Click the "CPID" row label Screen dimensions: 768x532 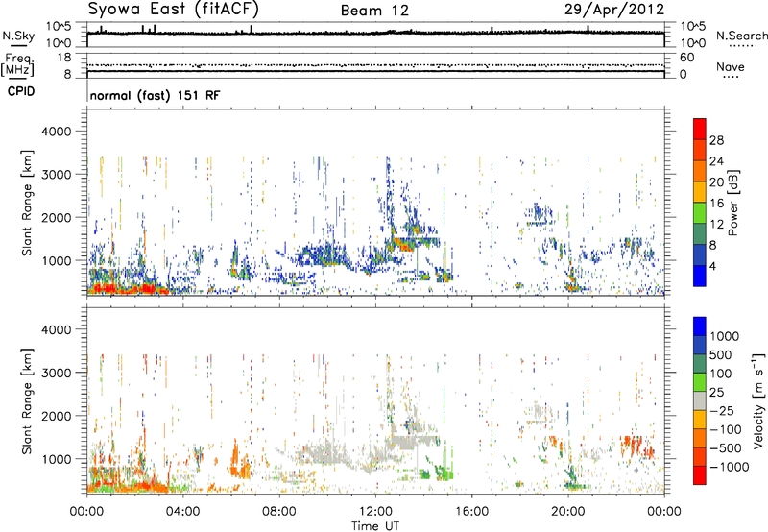[x=20, y=91]
